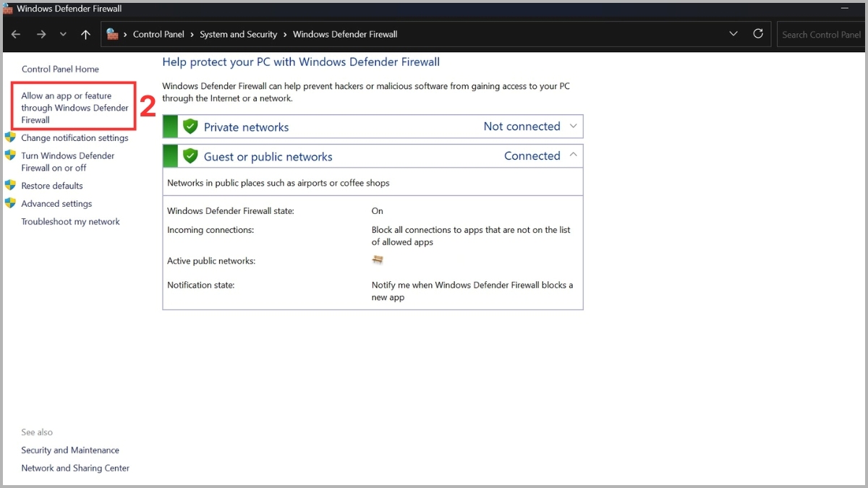Click the Guest or public networks heading
868x488 pixels.
coord(268,157)
